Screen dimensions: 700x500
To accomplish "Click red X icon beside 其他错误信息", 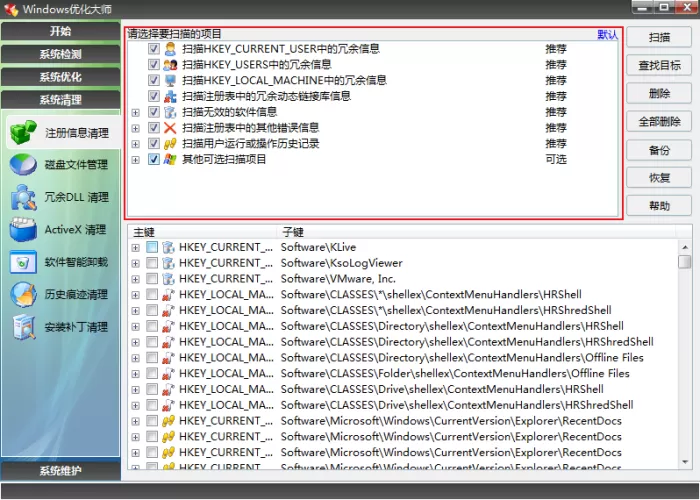I will click(170, 128).
